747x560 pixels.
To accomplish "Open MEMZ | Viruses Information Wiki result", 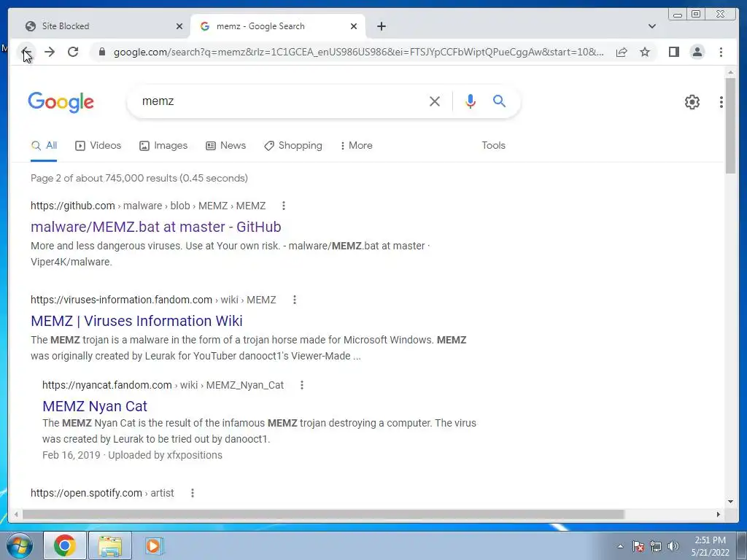I will click(x=136, y=321).
